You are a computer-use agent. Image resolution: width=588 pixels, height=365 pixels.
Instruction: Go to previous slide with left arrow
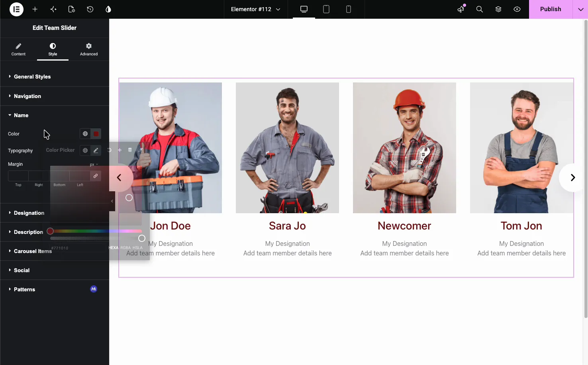[x=119, y=178]
